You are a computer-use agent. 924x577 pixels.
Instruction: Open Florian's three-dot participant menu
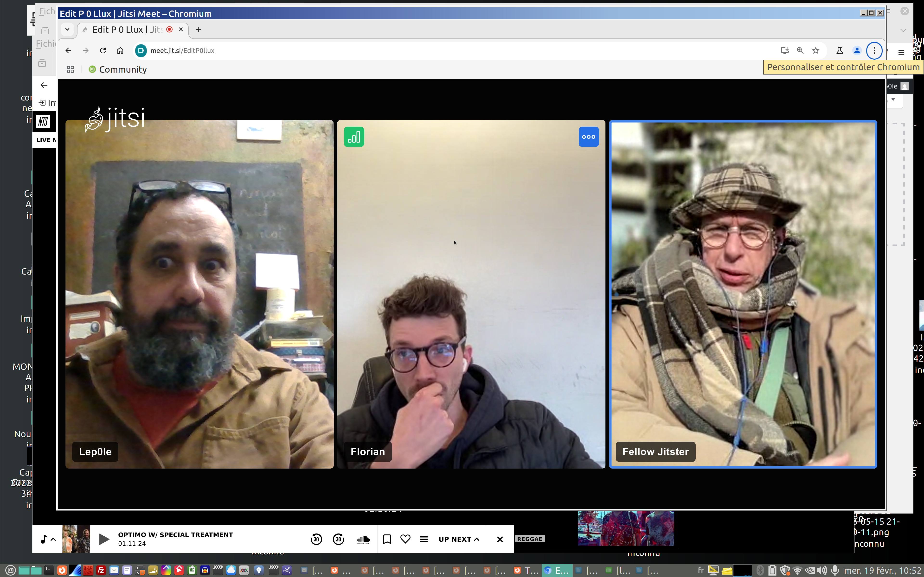click(x=588, y=137)
